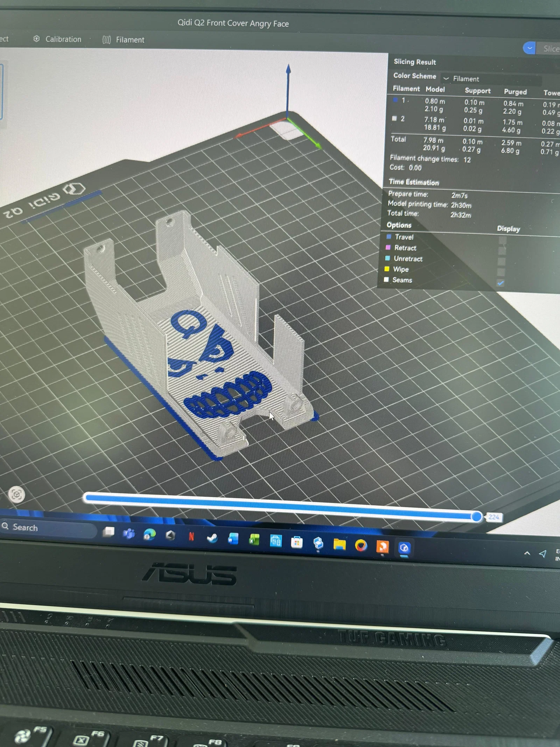Open File Explorer from the taskbar

(339, 544)
